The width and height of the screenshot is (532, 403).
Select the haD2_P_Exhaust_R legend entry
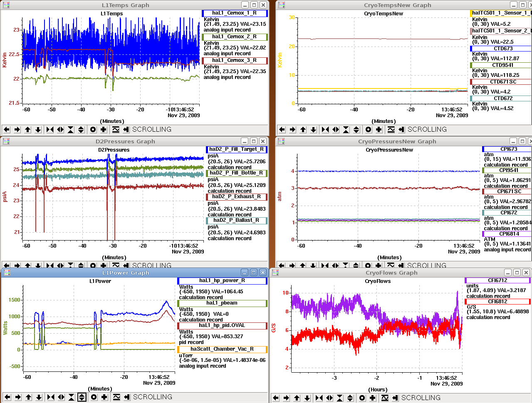(x=237, y=197)
